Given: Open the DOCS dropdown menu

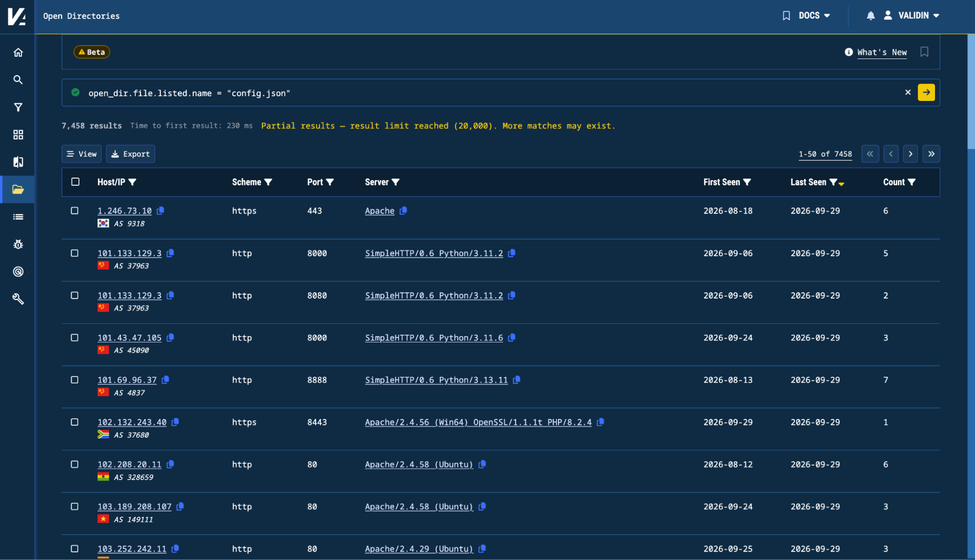Looking at the screenshot, I should tap(814, 16).
